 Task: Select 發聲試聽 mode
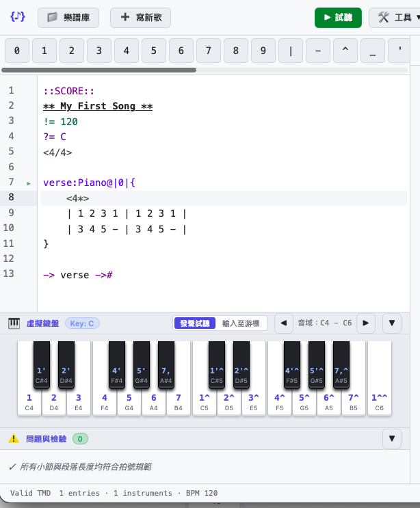(x=195, y=323)
